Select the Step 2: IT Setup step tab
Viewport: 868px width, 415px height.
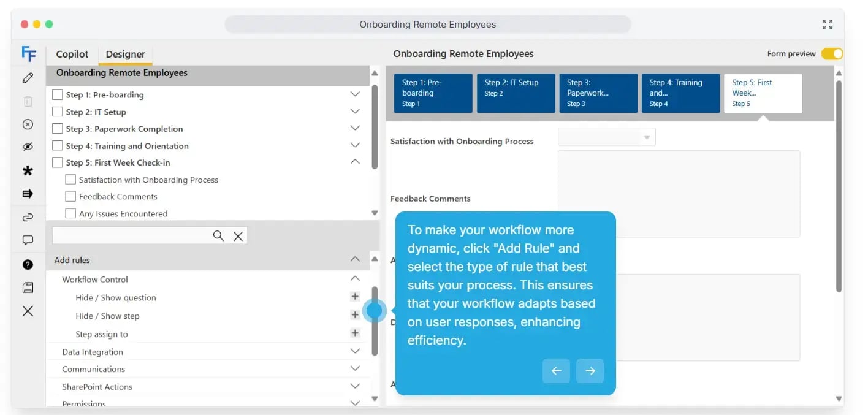pyautogui.click(x=516, y=93)
